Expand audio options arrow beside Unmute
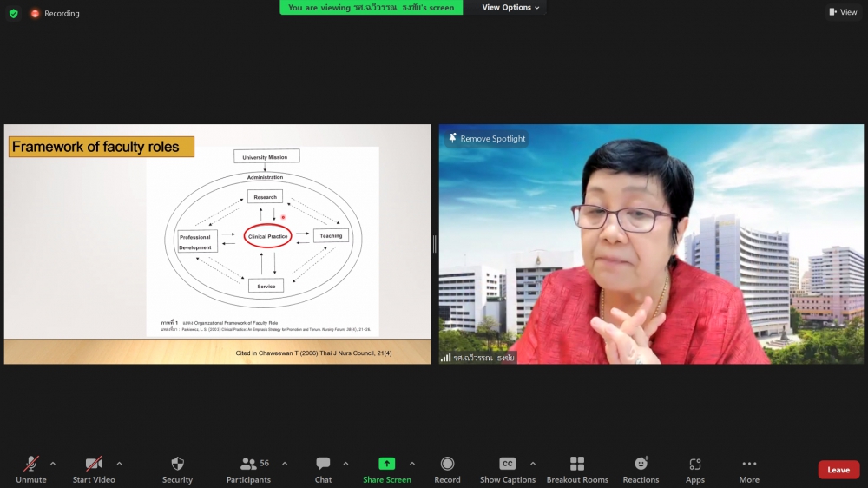868x488 pixels. pos(53,463)
